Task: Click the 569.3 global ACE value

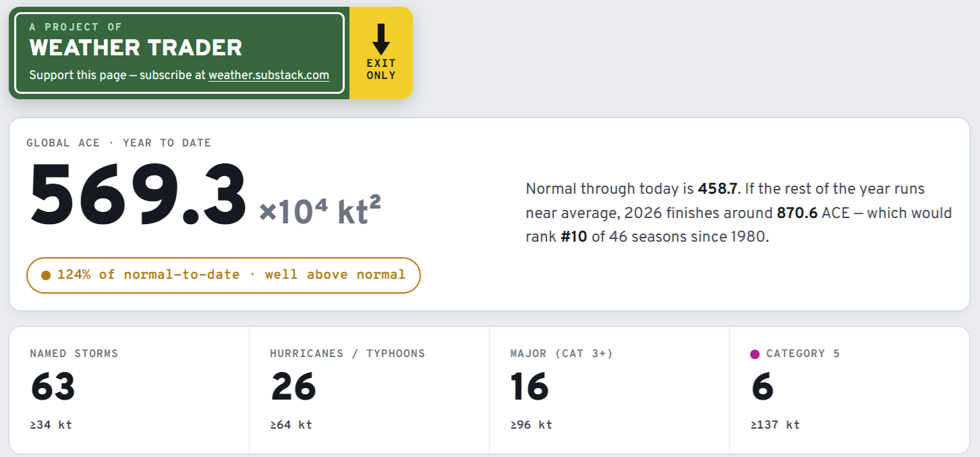Action: coord(138,196)
